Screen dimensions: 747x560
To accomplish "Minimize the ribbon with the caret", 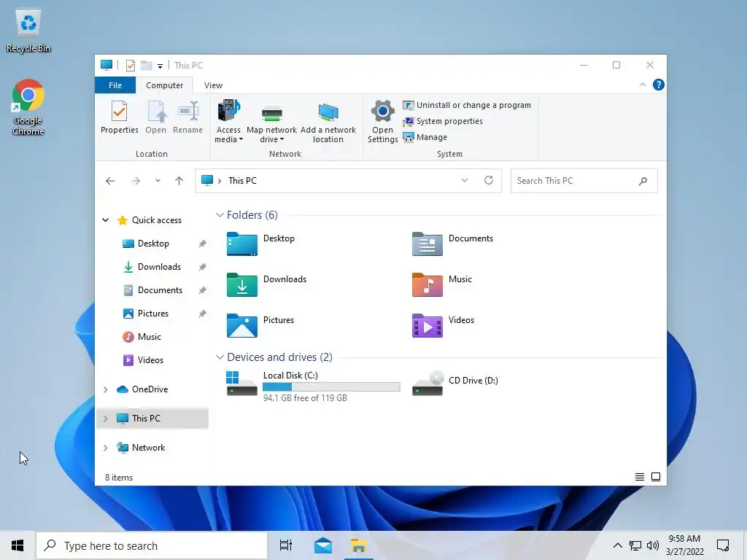I will click(x=643, y=85).
